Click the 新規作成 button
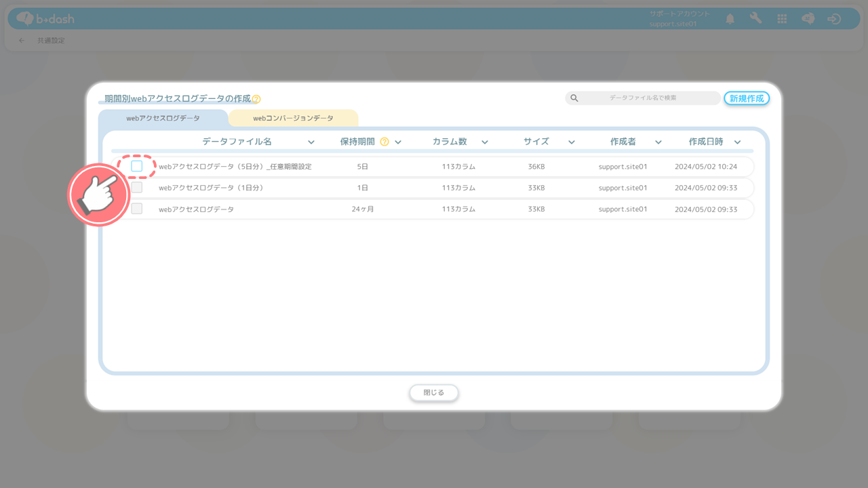 [747, 98]
